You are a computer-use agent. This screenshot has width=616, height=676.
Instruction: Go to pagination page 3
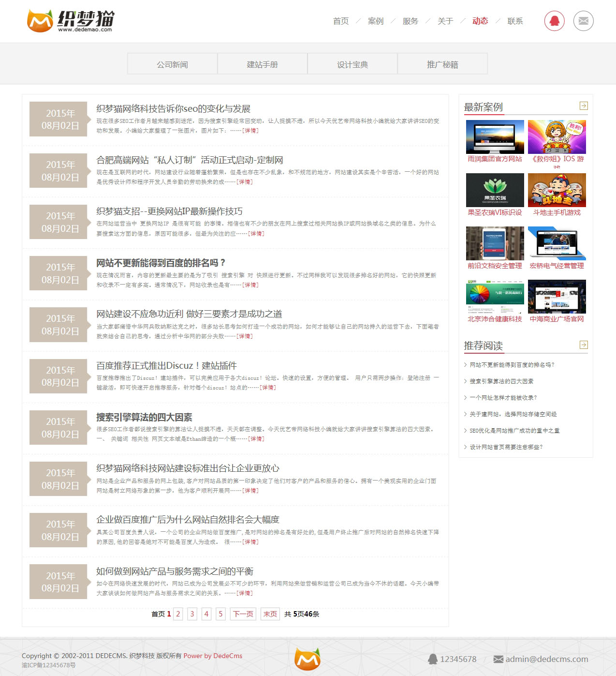point(192,614)
